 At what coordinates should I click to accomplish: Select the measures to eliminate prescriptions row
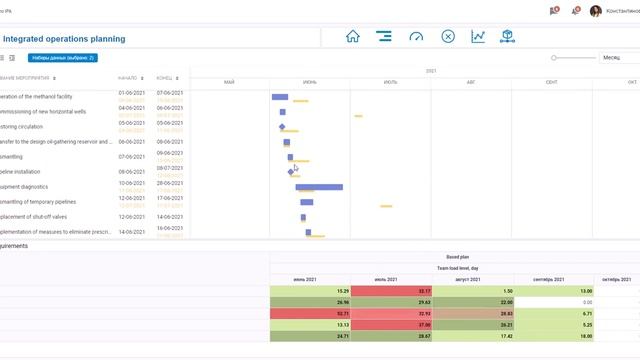point(94,232)
